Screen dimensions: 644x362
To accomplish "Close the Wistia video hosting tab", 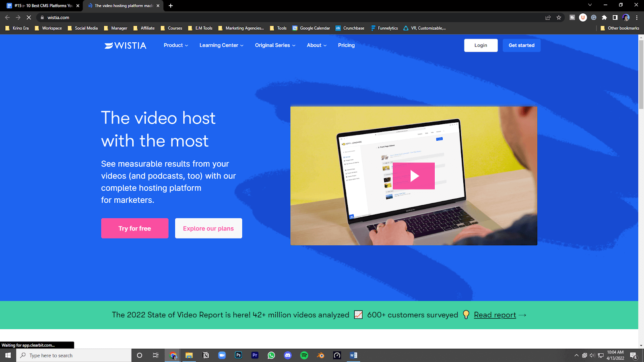I will 158,6.
